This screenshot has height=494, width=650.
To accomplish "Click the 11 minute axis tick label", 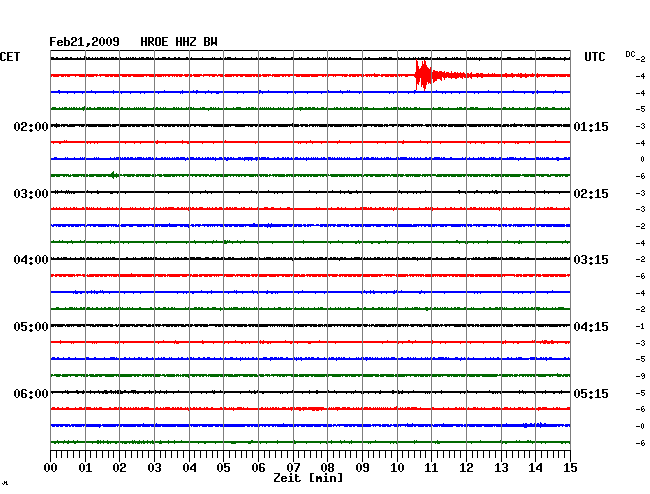I will pyautogui.click(x=431, y=468).
